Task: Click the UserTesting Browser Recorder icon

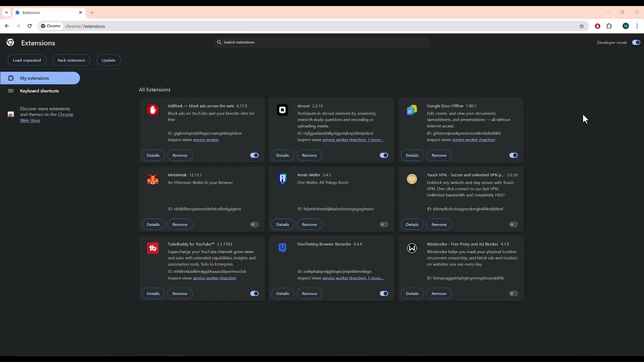Action: (x=282, y=248)
